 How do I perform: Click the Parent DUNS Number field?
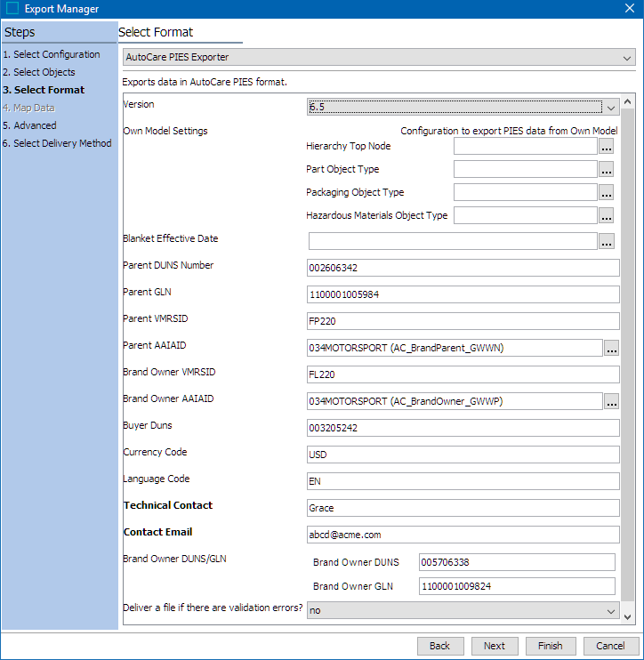pos(462,268)
